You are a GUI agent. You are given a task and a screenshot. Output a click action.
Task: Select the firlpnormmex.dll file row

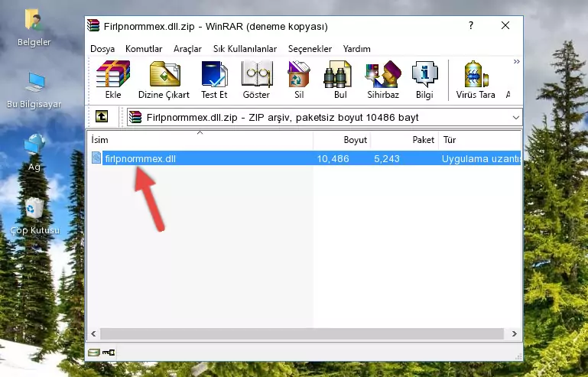point(305,158)
